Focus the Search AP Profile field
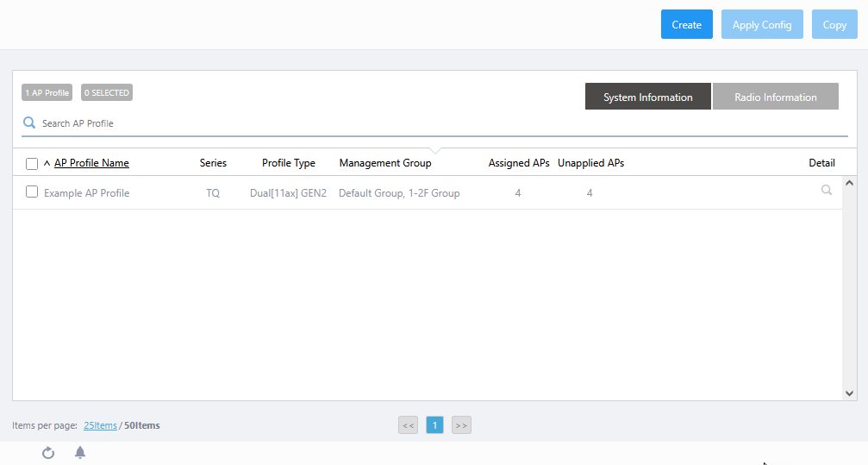Screen dimensions: 868x465 [431, 123]
